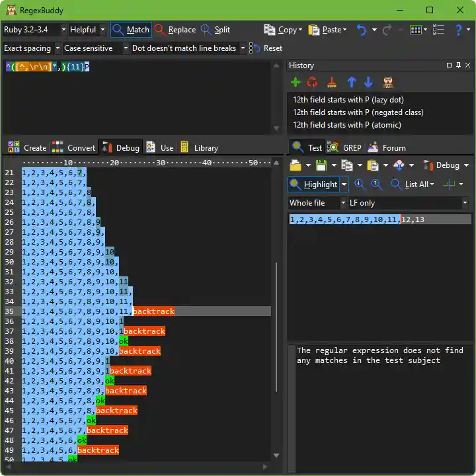Switch to the Test tab
The width and height of the screenshot is (476, 476).
click(307, 148)
